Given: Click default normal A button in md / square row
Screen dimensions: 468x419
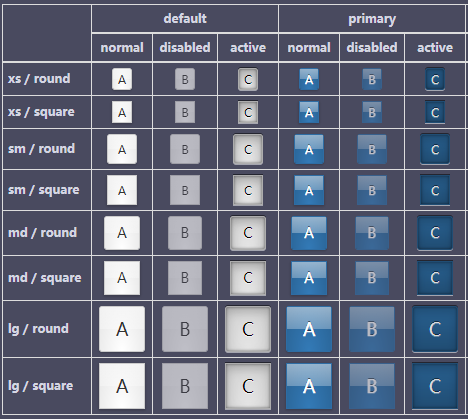Looking at the screenshot, I should click(x=122, y=278).
